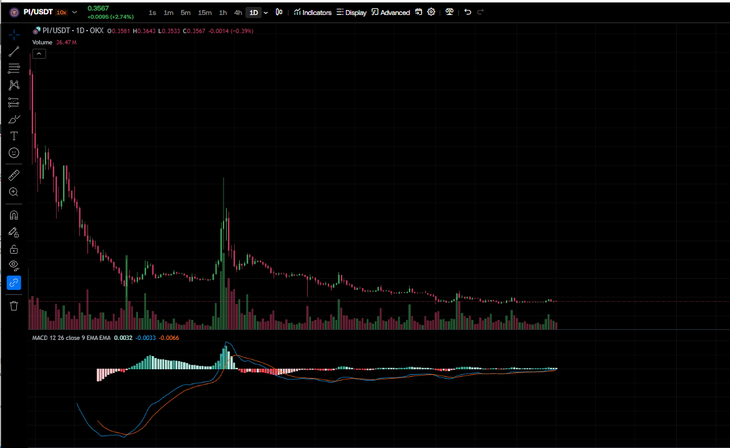Click the Advanced chart button
Image resolution: width=730 pixels, height=448 pixels.
coord(390,13)
